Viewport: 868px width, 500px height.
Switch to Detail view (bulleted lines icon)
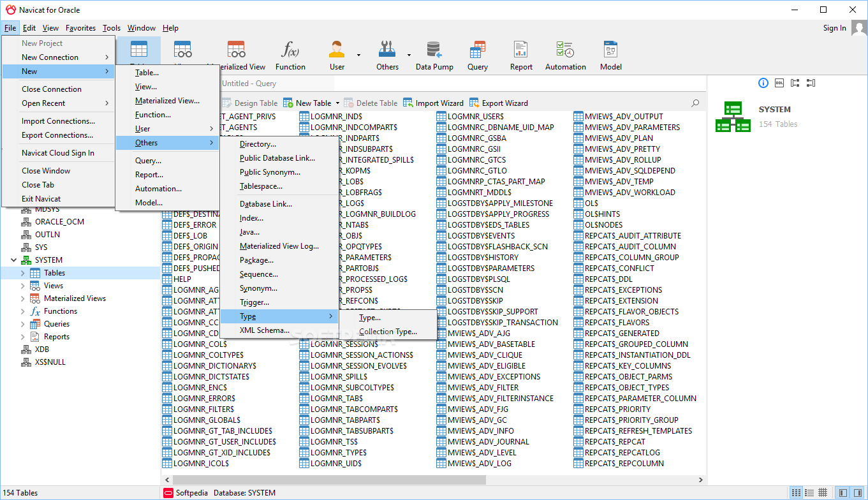tap(809, 492)
